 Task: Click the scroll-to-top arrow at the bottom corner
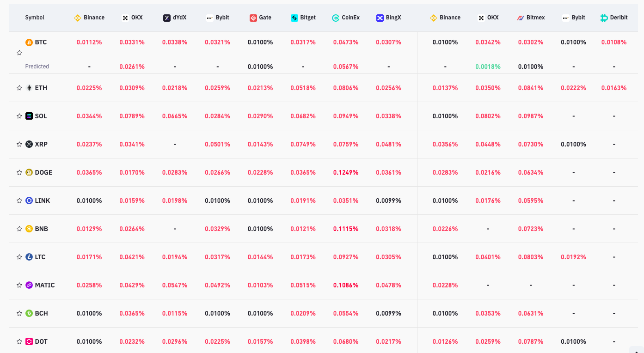pos(635,350)
